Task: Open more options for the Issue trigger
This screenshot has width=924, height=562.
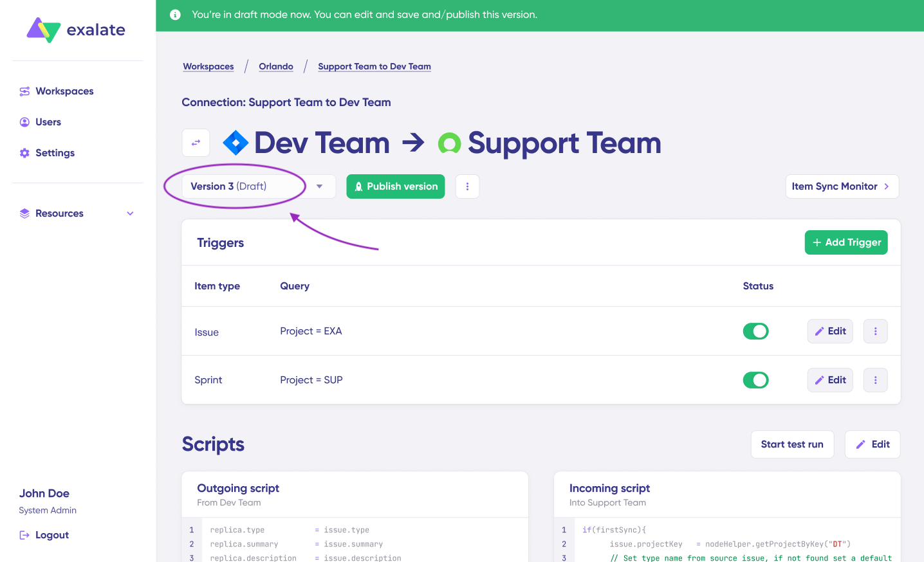Action: [876, 331]
